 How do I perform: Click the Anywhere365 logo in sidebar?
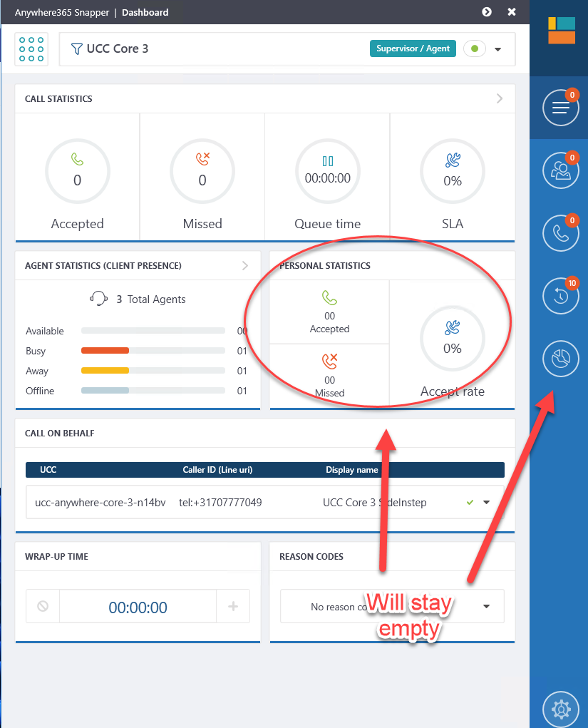(x=562, y=30)
